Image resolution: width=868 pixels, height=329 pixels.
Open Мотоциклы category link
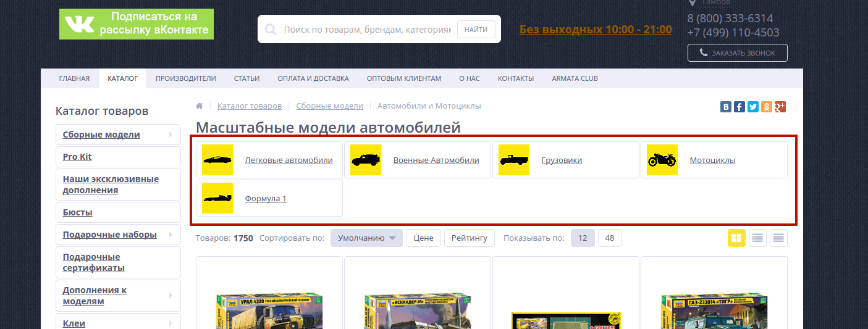pos(712,160)
